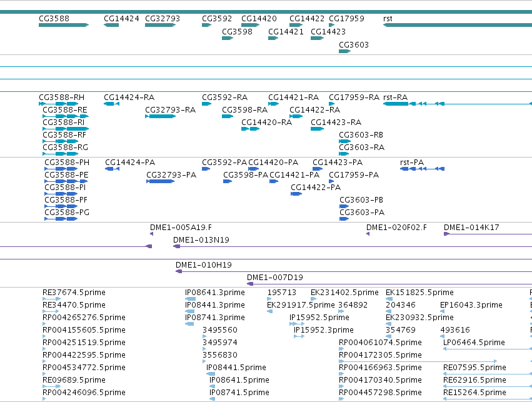
Task: Select EST EK231402.5prime
Action: (x=313, y=299)
